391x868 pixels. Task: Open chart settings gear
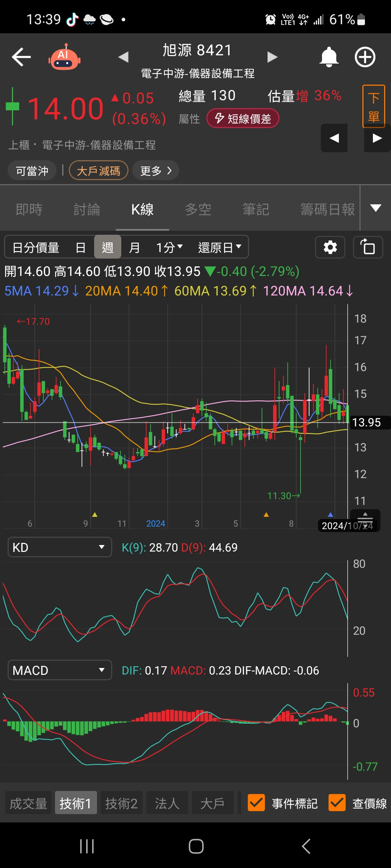pos(330,247)
